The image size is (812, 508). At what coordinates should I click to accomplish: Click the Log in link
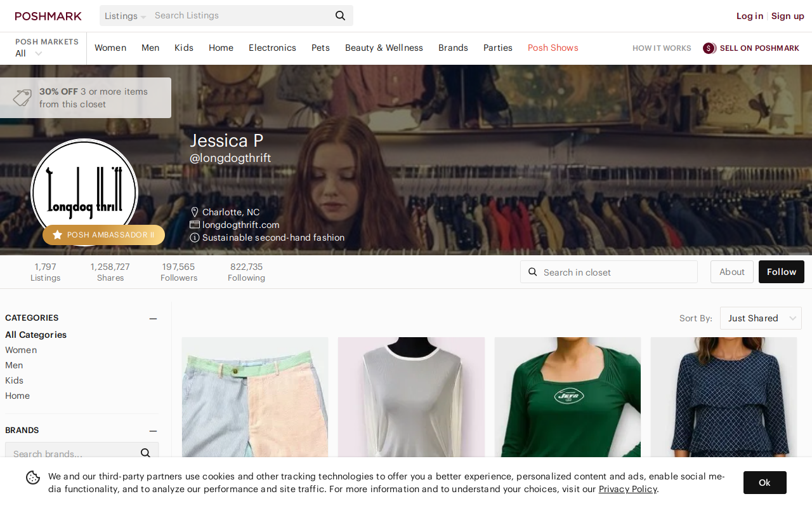(x=750, y=16)
